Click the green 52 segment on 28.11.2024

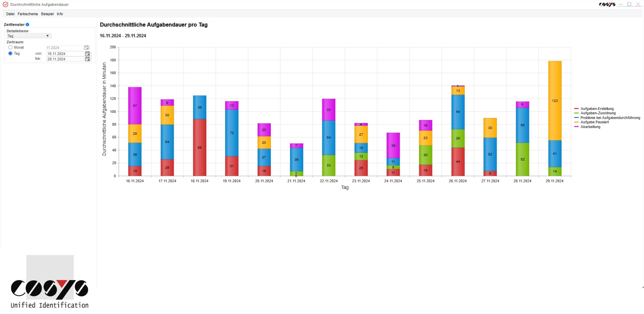(x=522, y=159)
